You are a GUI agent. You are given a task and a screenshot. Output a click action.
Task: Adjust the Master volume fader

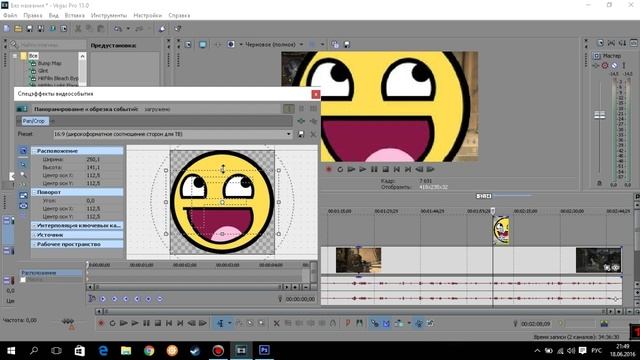point(599,116)
